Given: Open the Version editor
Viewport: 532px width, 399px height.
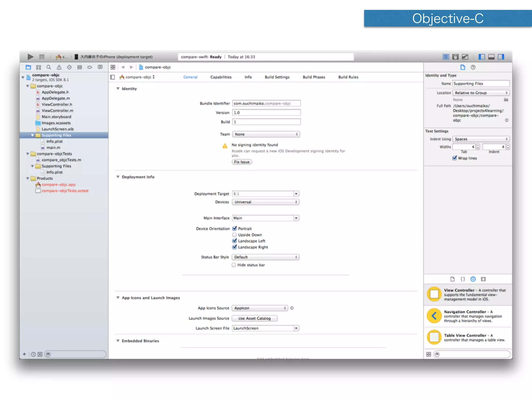Looking at the screenshot, I should pos(465,57).
